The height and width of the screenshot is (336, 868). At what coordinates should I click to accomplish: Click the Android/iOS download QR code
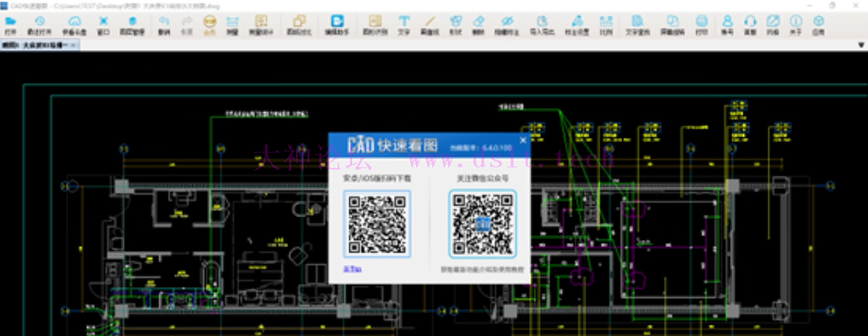pyautogui.click(x=377, y=224)
